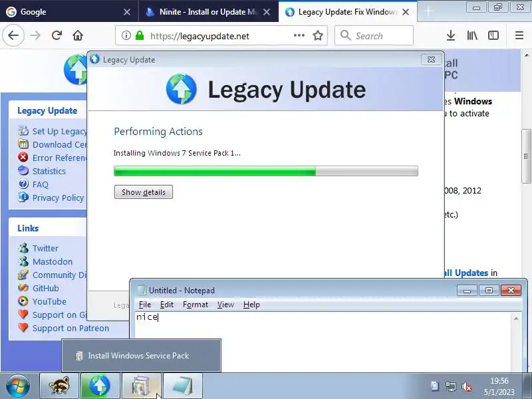Open Set Up Legacy sidebar link
The width and height of the screenshot is (532, 399).
click(59, 131)
